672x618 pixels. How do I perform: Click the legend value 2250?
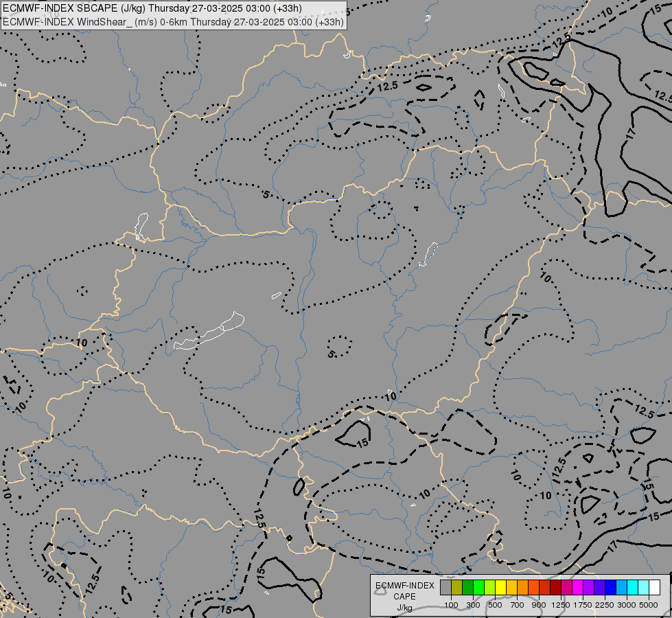tap(605, 605)
